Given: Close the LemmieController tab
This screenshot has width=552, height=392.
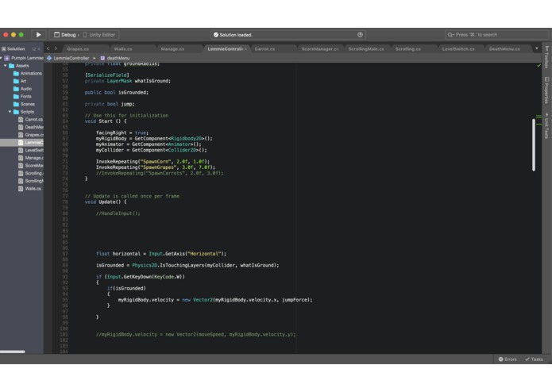Looking at the screenshot, I should 245,49.
